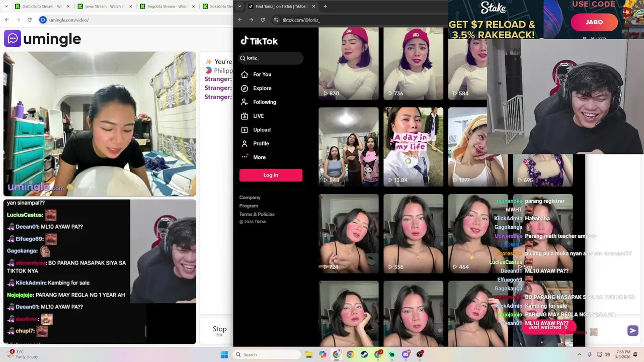The image size is (644, 362).
Task: Open the tab search dropdown in TikTok window
Action: [239, 7]
